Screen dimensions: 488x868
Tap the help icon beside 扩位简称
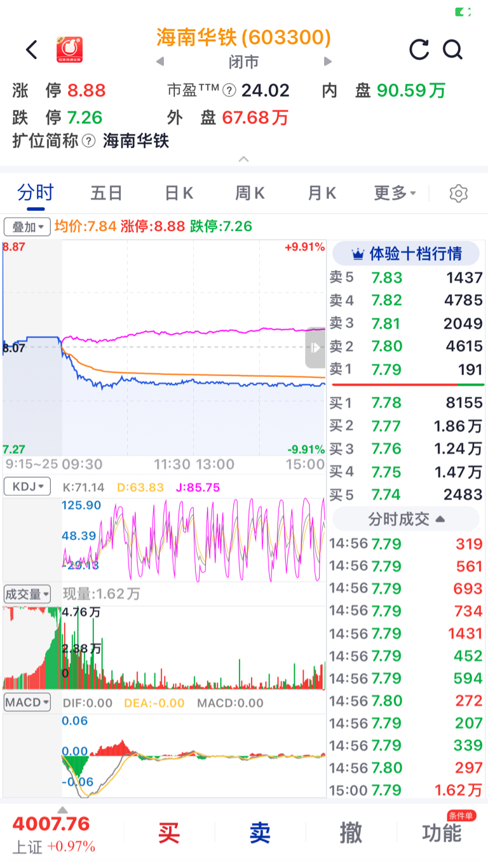tap(90, 140)
